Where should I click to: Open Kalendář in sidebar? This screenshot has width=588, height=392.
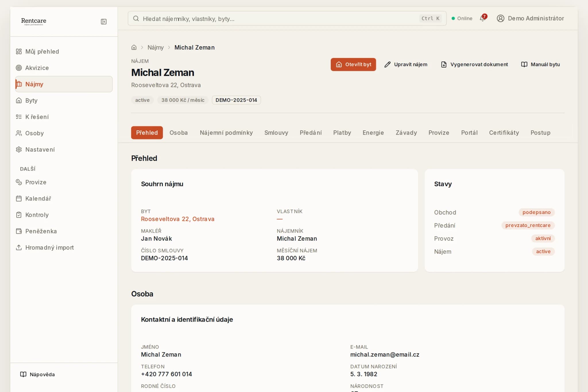64,198
